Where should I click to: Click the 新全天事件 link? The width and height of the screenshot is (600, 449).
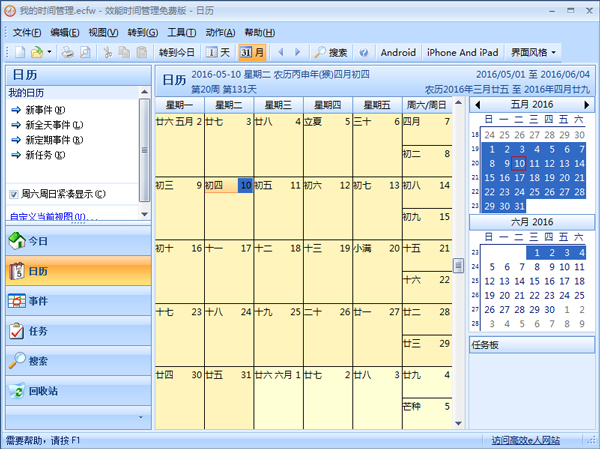pyautogui.click(x=53, y=125)
